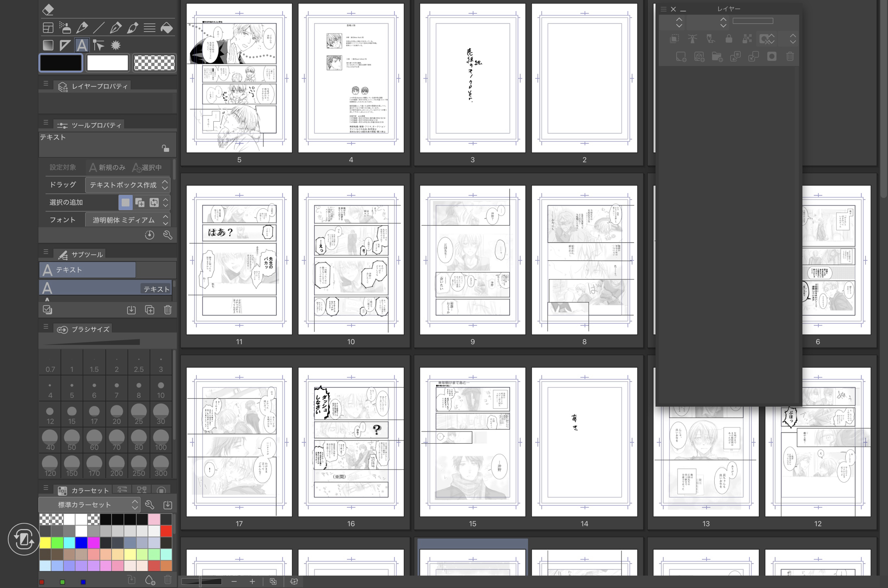Select the テキスト sub tool group button
Image resolution: width=888 pixels, height=588 pixels.
tap(88, 270)
